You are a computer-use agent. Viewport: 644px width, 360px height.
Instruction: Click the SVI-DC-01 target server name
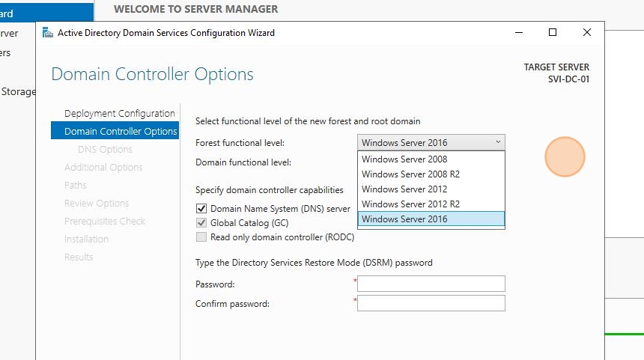click(x=569, y=79)
